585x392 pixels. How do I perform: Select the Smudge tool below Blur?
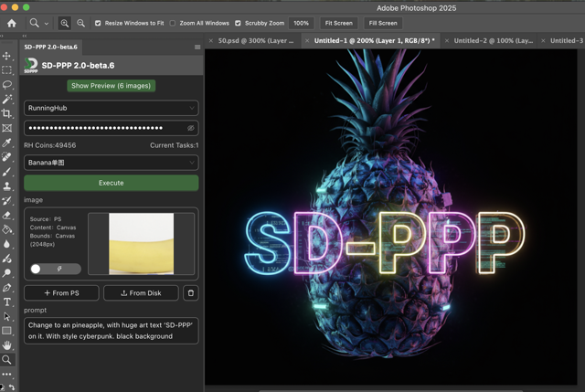[x=6, y=259]
